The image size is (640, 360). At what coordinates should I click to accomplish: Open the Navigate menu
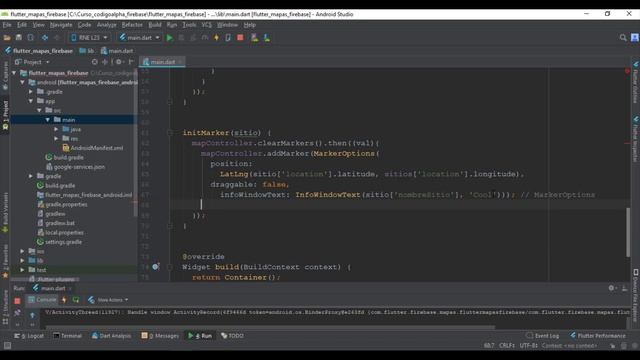[61, 25]
